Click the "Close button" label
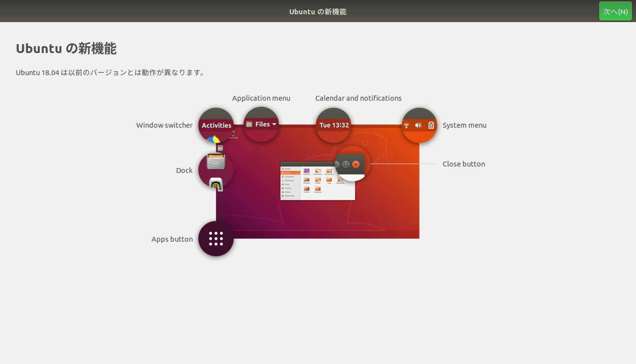 [464, 164]
